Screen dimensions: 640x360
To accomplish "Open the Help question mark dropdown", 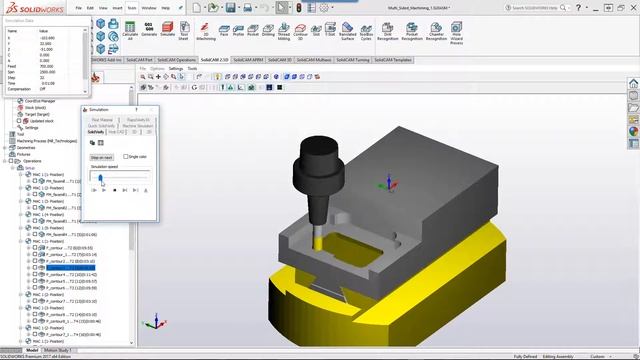I will (x=587, y=8).
